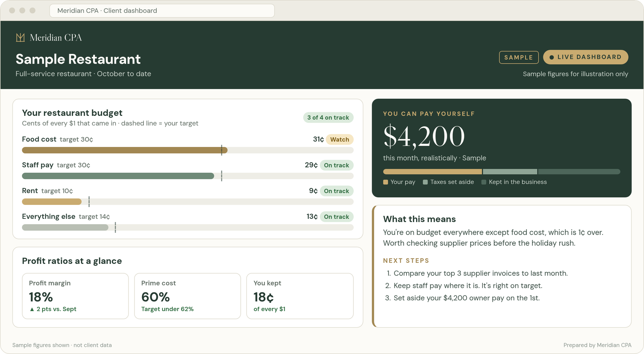Click the 29¢ Staff pay value
Screen dimensions: 644x354
tap(311, 165)
